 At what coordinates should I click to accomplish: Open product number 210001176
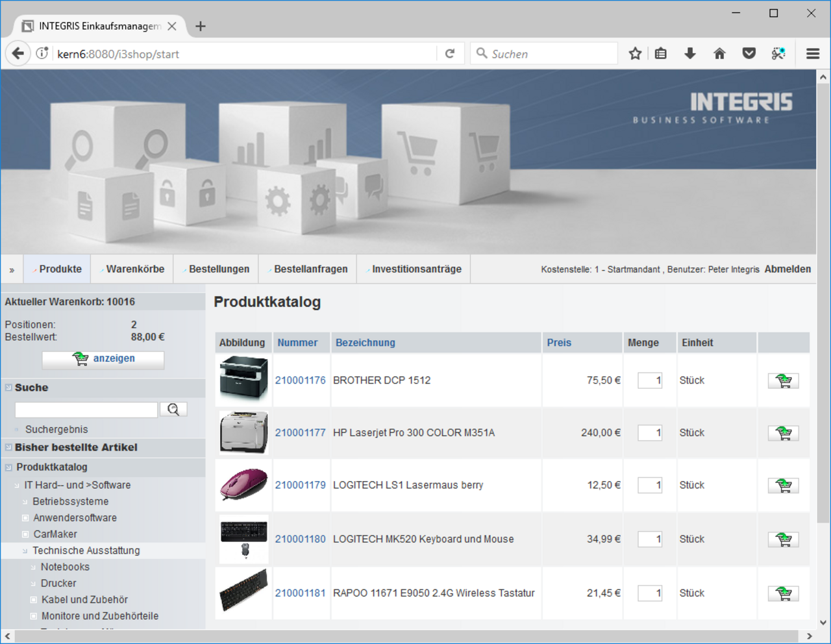[300, 380]
